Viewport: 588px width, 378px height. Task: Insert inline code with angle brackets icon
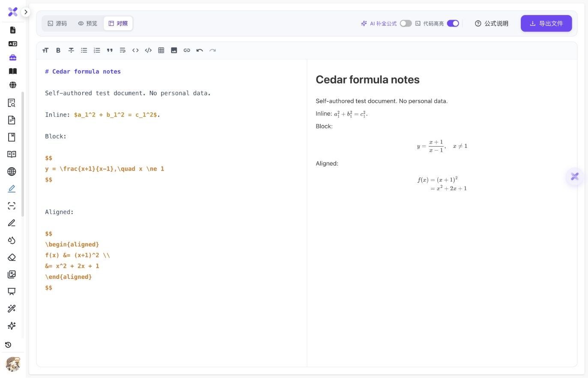135,51
